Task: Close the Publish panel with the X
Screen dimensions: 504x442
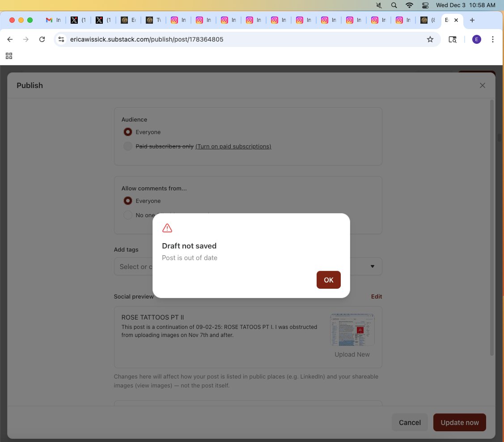Action: [x=482, y=85]
